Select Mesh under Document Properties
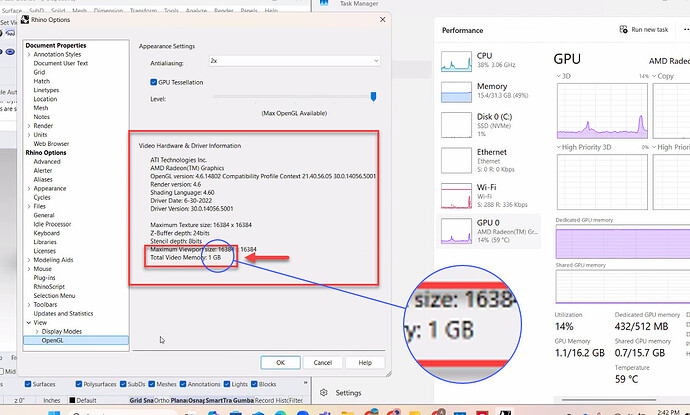Image resolution: width=690 pixels, height=415 pixels. pos(41,108)
